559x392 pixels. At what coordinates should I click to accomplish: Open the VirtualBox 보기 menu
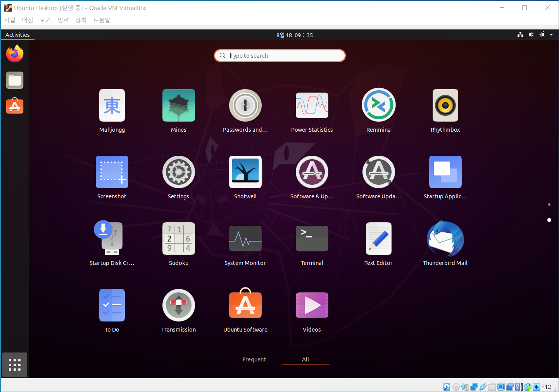pyautogui.click(x=45, y=20)
